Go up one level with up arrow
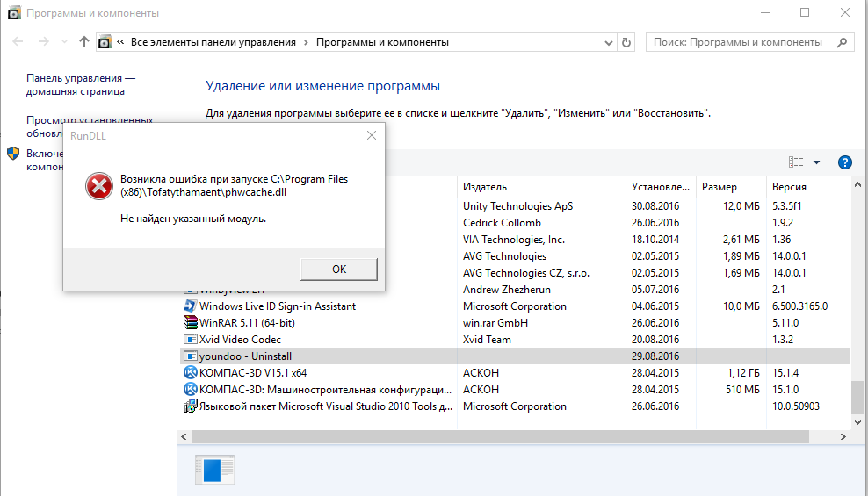 [84, 41]
